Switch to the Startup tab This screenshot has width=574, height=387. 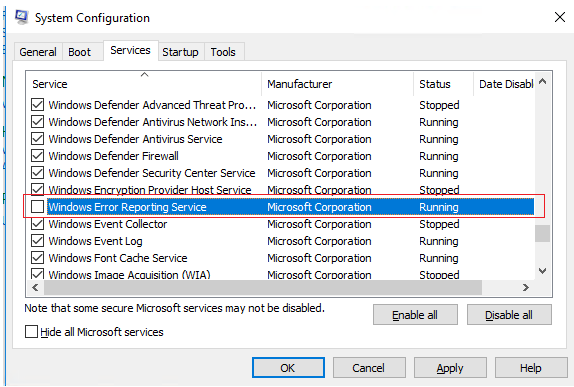coord(180,52)
